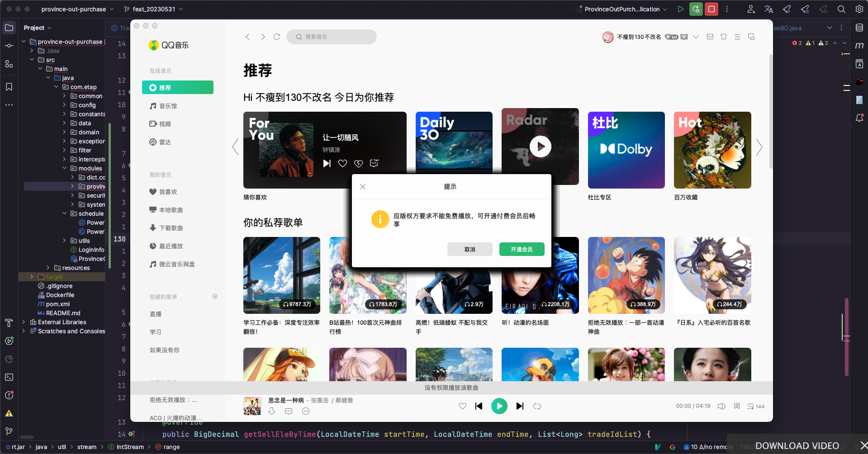Play the Radar card

point(540,147)
